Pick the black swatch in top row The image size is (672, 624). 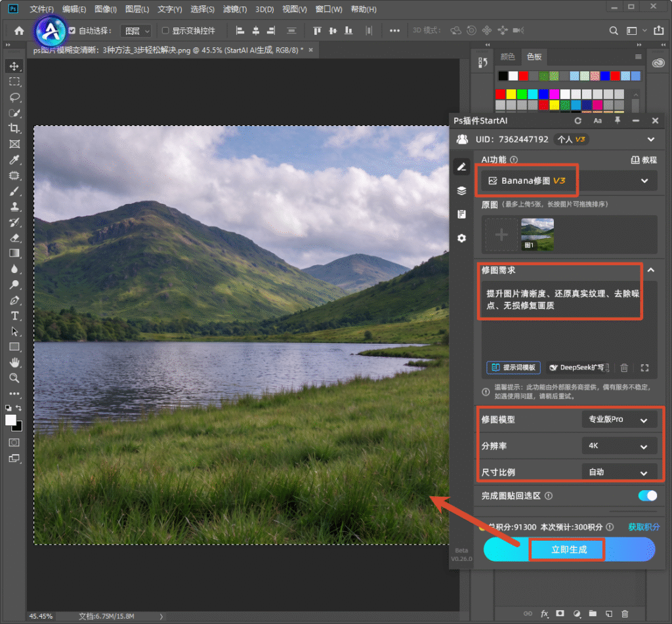[x=503, y=76]
